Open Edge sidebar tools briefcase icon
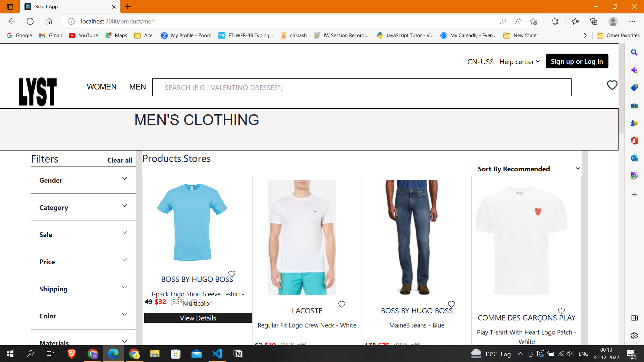 (634, 106)
